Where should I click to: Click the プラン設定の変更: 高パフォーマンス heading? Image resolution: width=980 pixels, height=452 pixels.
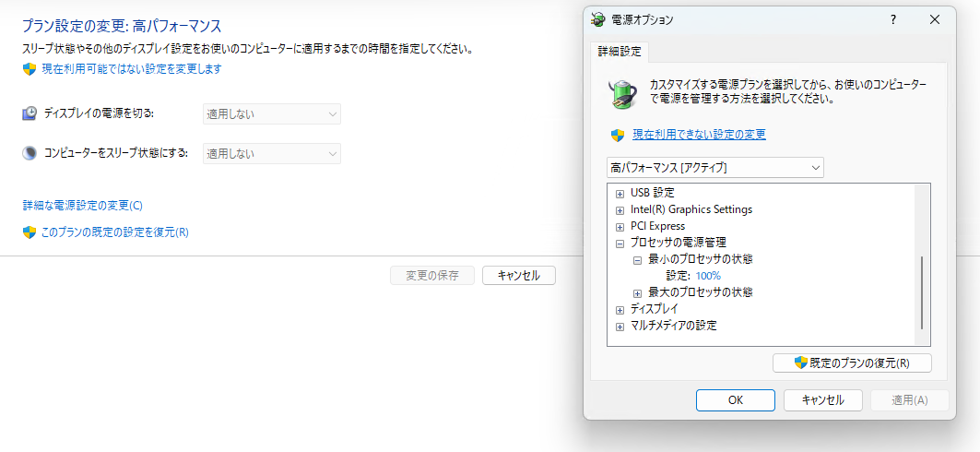(x=122, y=26)
